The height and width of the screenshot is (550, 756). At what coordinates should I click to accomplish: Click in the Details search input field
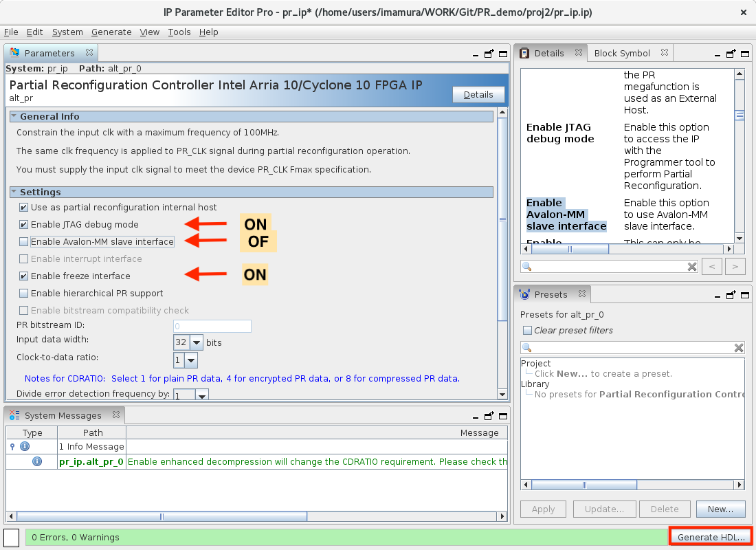click(608, 266)
